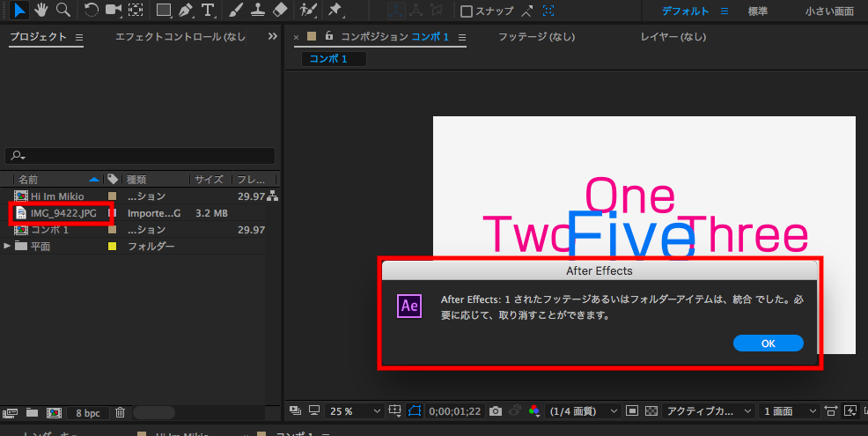Click the View Axis mode icon

click(x=437, y=11)
